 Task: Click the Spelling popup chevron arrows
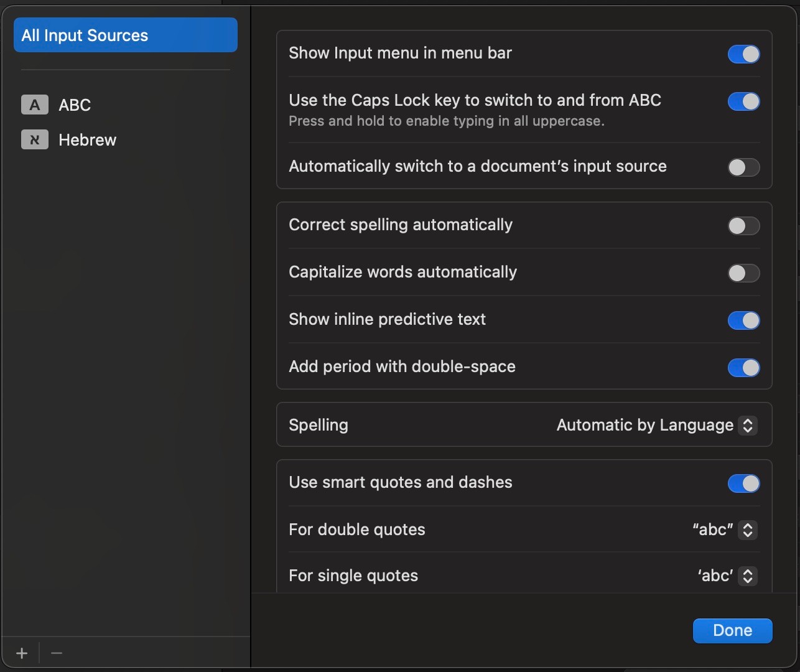click(x=748, y=426)
